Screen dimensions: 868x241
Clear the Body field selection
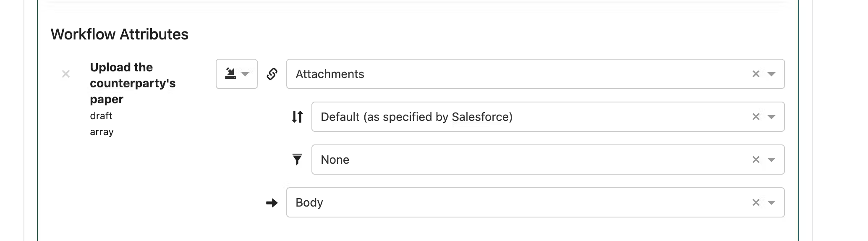756,202
